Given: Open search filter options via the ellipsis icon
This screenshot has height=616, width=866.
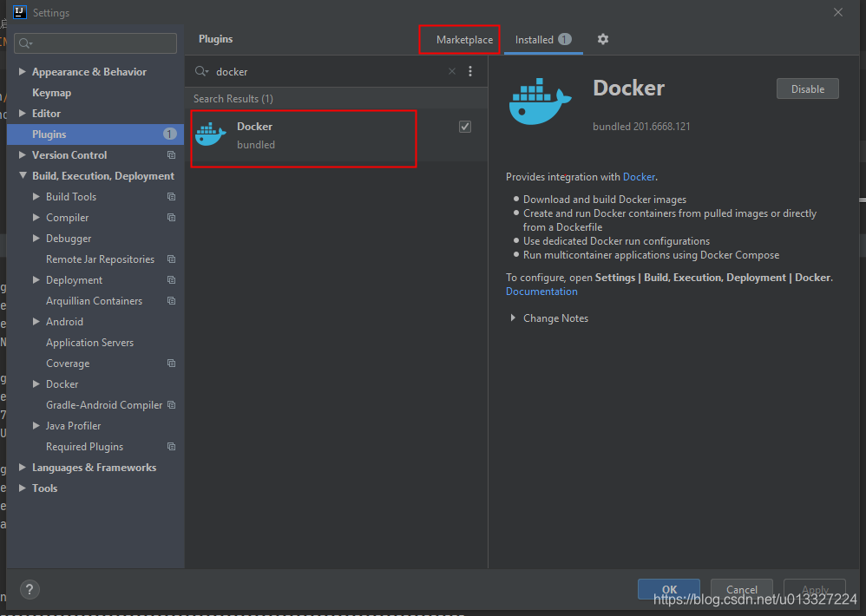Looking at the screenshot, I should coord(470,71).
